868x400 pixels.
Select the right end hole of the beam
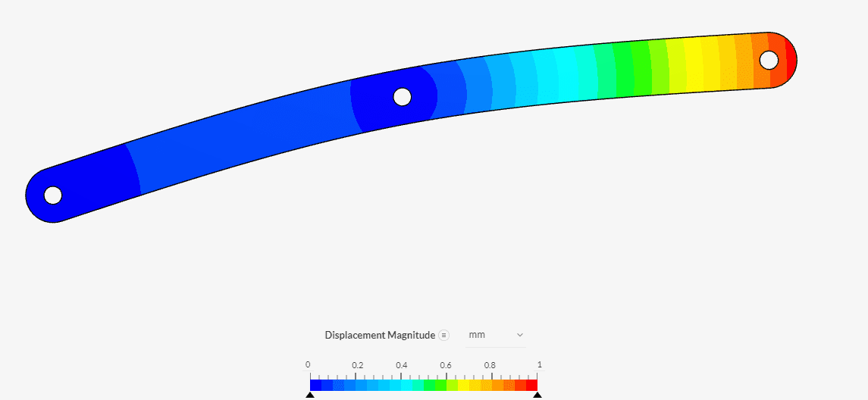(x=769, y=60)
